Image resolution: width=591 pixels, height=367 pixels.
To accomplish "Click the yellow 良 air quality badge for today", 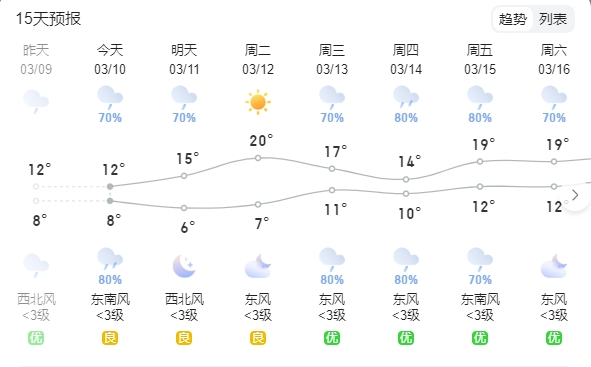I will (110, 338).
